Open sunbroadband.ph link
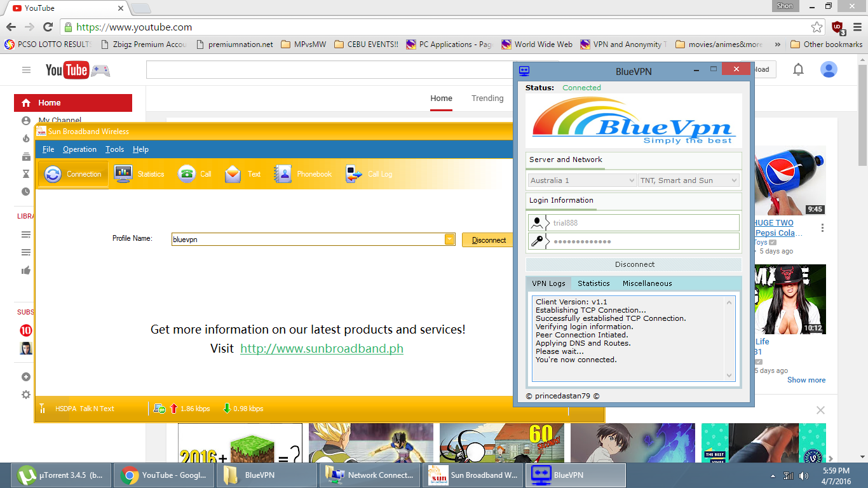This screenshot has height=488, width=868. coord(322,349)
